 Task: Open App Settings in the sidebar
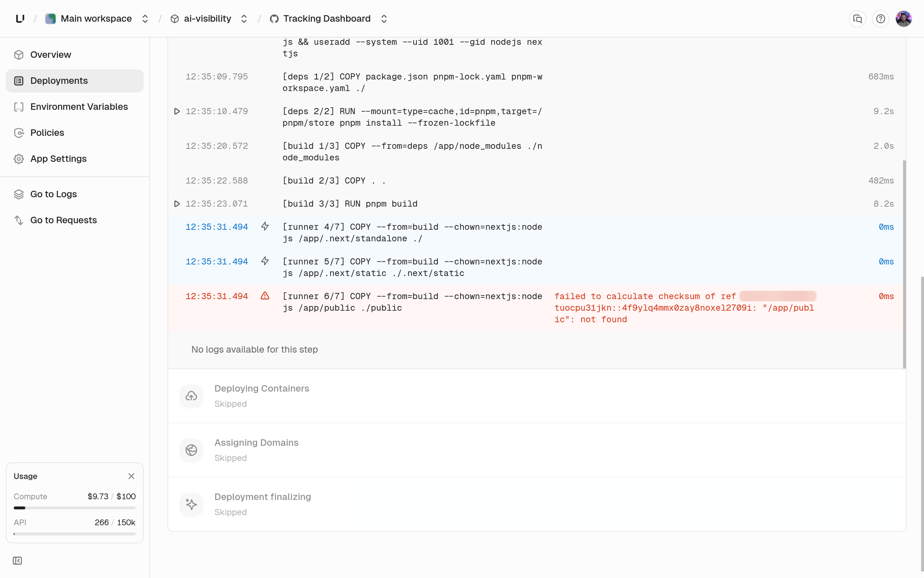click(x=74, y=159)
